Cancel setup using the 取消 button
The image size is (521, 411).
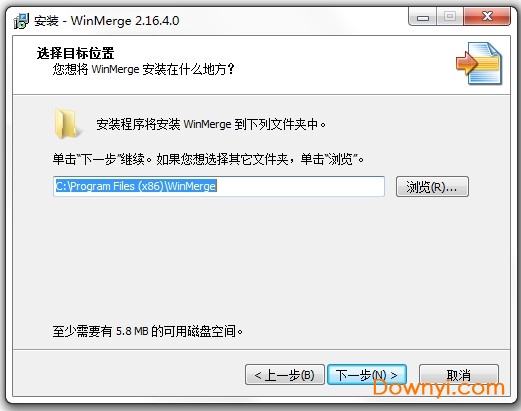(459, 375)
